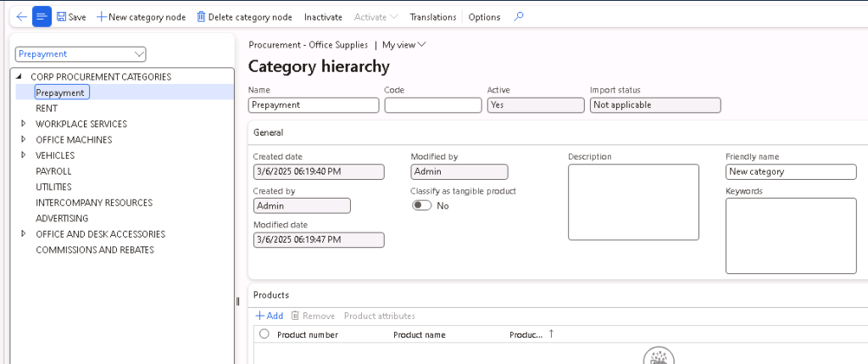This screenshot has width=868, height=364.
Task: Click the Save disk icon
Action: coord(63,17)
